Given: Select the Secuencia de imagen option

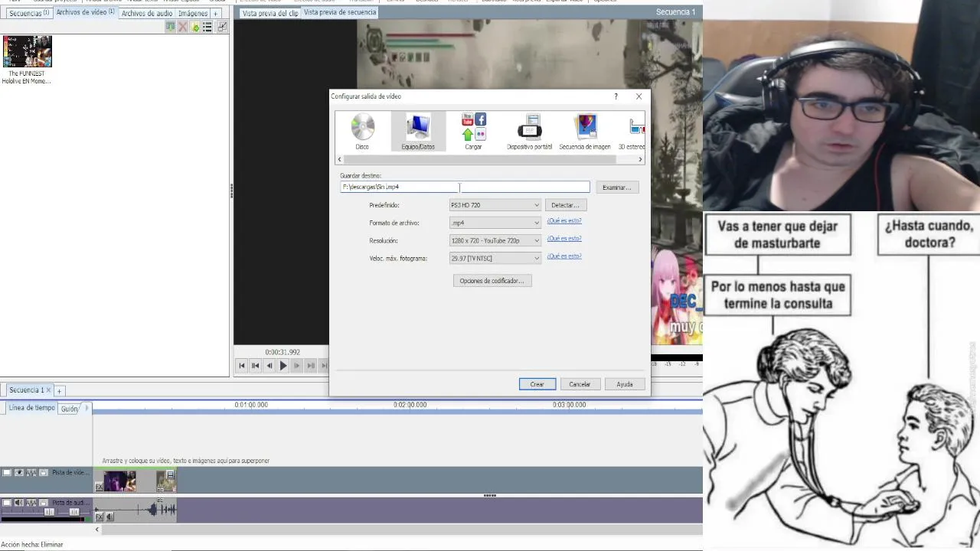Looking at the screenshot, I should click(585, 132).
